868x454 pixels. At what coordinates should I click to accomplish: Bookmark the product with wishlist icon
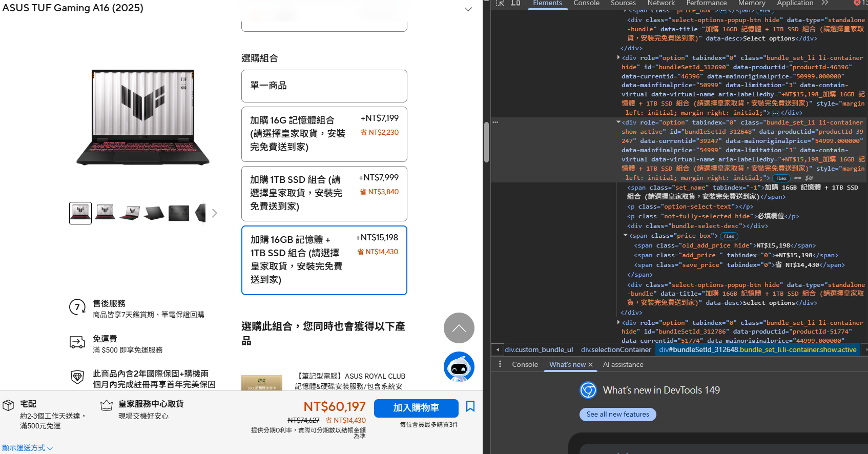pyautogui.click(x=470, y=407)
